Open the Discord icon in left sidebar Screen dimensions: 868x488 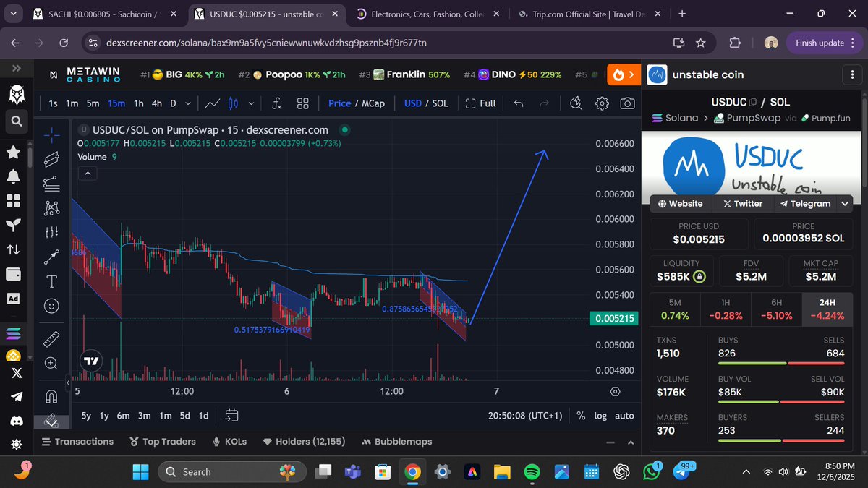click(x=16, y=420)
